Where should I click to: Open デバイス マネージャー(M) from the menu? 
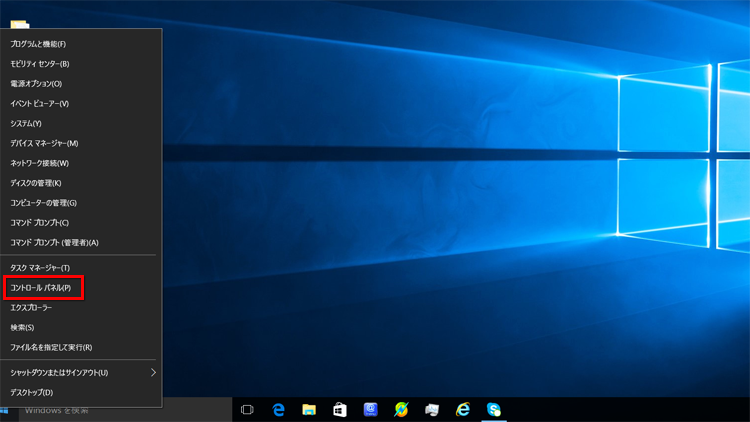point(44,143)
